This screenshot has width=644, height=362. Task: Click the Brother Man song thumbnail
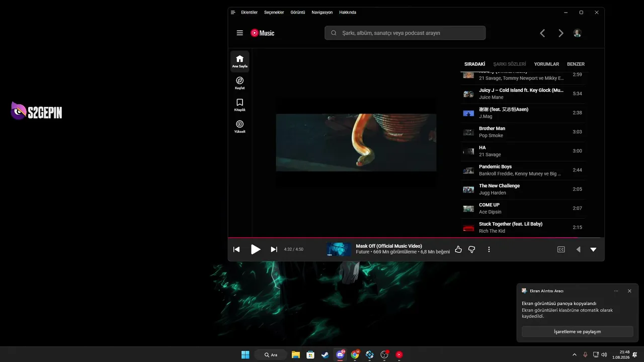coord(468,132)
